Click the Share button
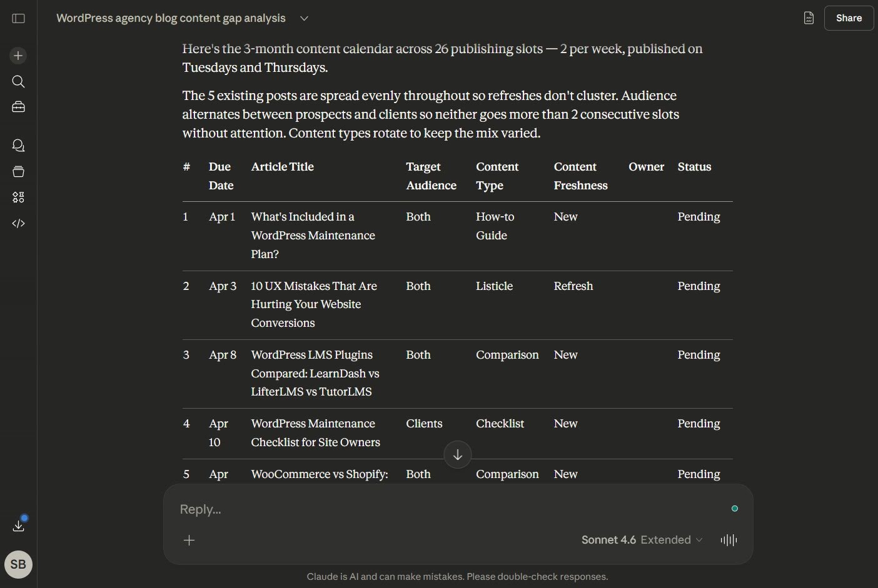Viewport: 878px width, 588px height. click(x=849, y=18)
